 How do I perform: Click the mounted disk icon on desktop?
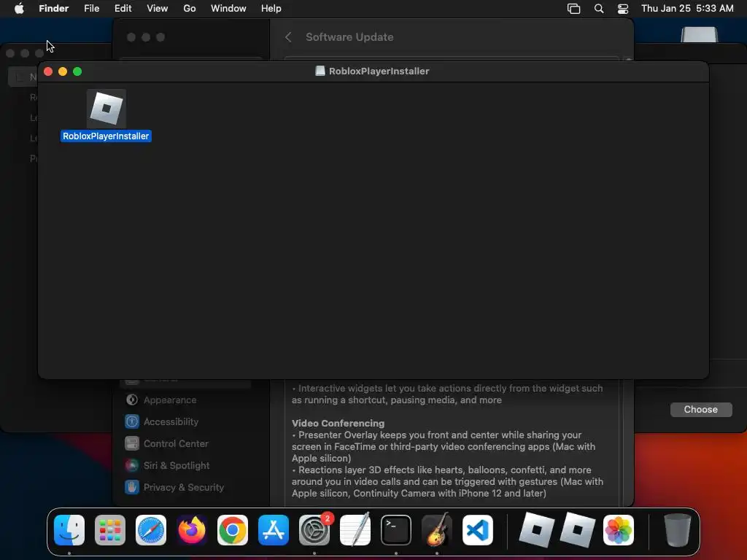click(x=699, y=35)
